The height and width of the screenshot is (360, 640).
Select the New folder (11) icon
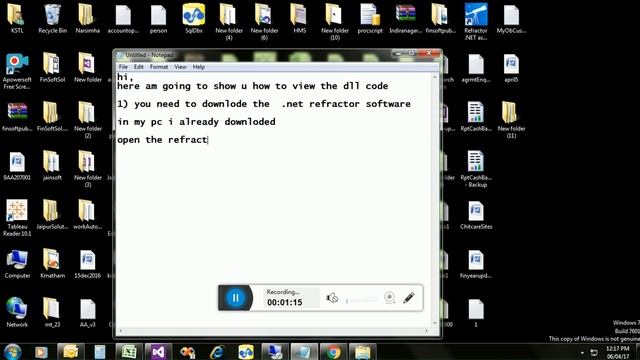pos(511,120)
